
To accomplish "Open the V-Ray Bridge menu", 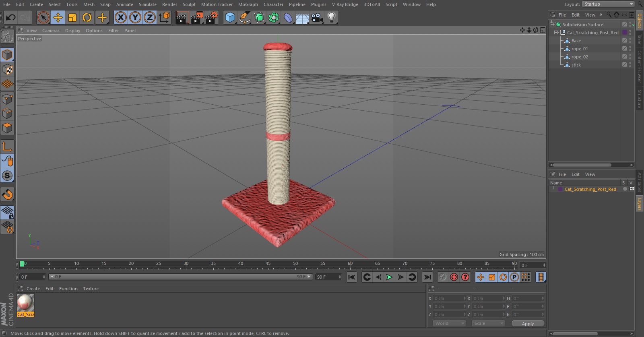I will click(345, 4).
